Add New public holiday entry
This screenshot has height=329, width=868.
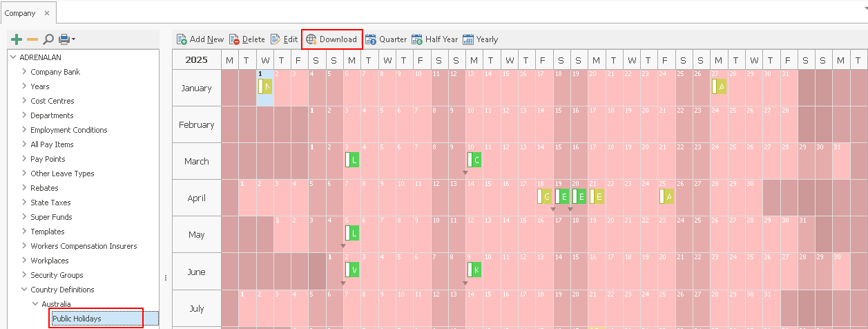[200, 39]
